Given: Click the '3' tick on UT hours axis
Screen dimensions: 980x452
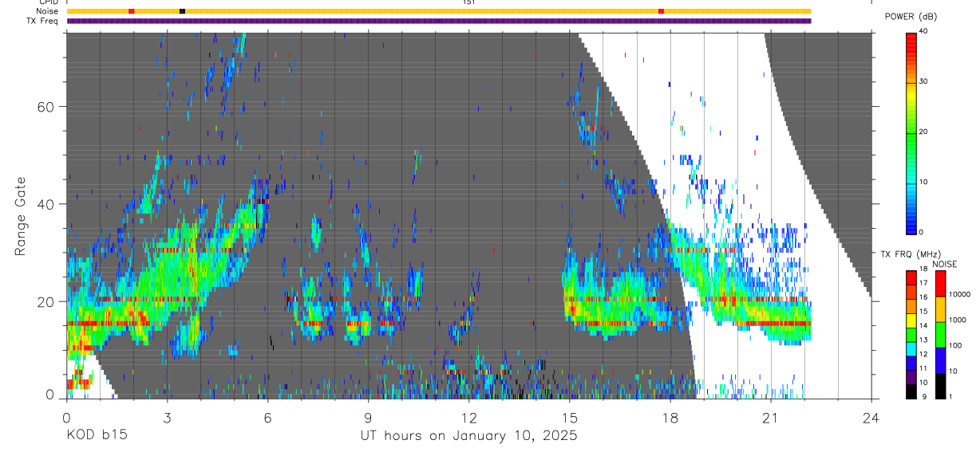Looking at the screenshot, I should coord(167,418).
